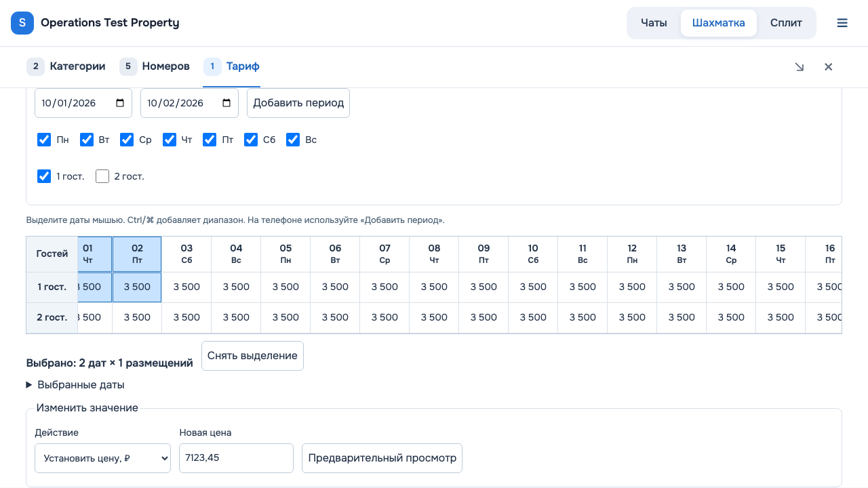Viewport: 868px width, 488px height.
Task: Uncheck the Пт weekday checkbox
Action: tap(210, 140)
